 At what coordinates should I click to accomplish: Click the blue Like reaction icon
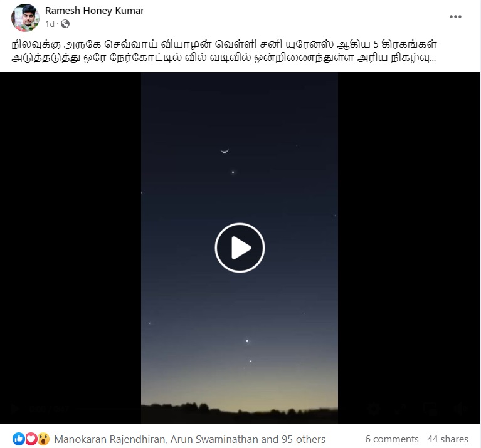(19, 439)
